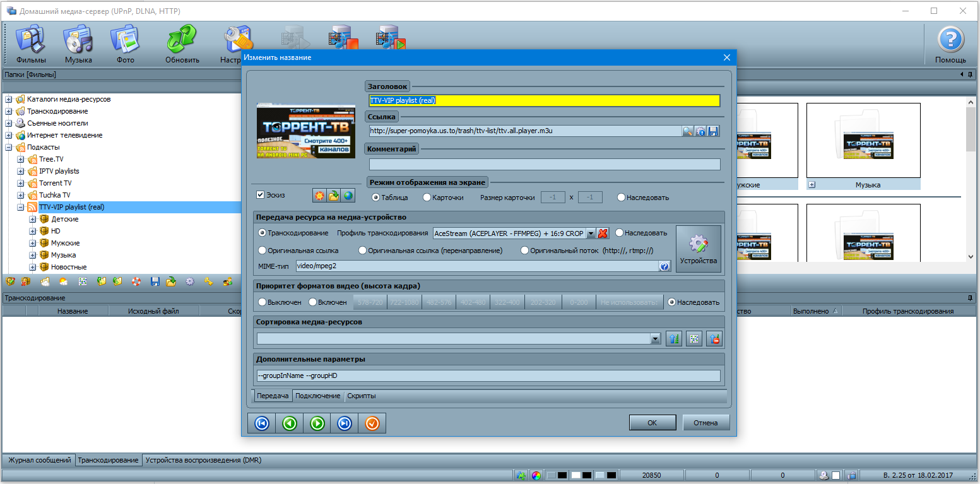Click the red X next to transcoding profile
Screen dimensions: 980x484
(x=603, y=233)
